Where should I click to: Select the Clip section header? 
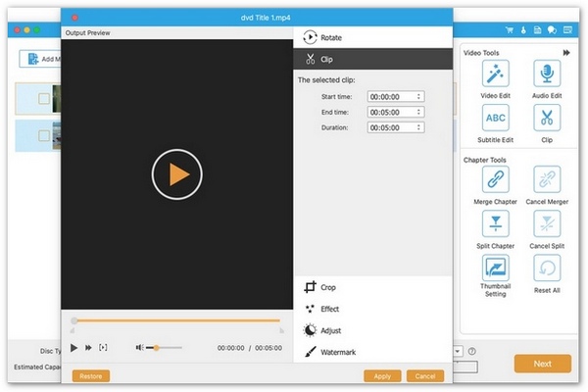372,59
